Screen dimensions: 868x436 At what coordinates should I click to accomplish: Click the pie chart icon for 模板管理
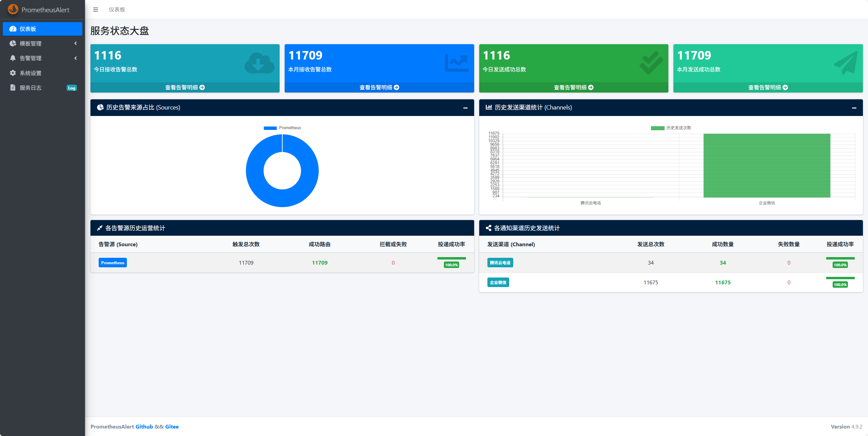[x=13, y=44]
